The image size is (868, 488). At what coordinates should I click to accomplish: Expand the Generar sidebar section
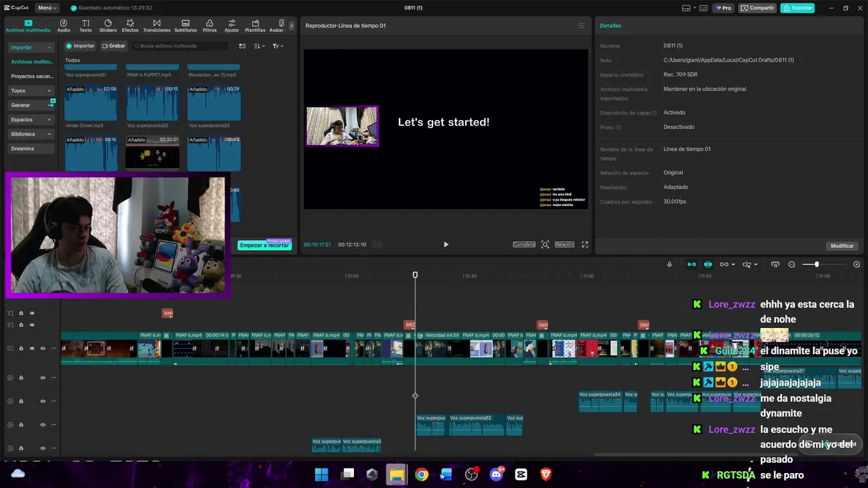tap(31, 105)
